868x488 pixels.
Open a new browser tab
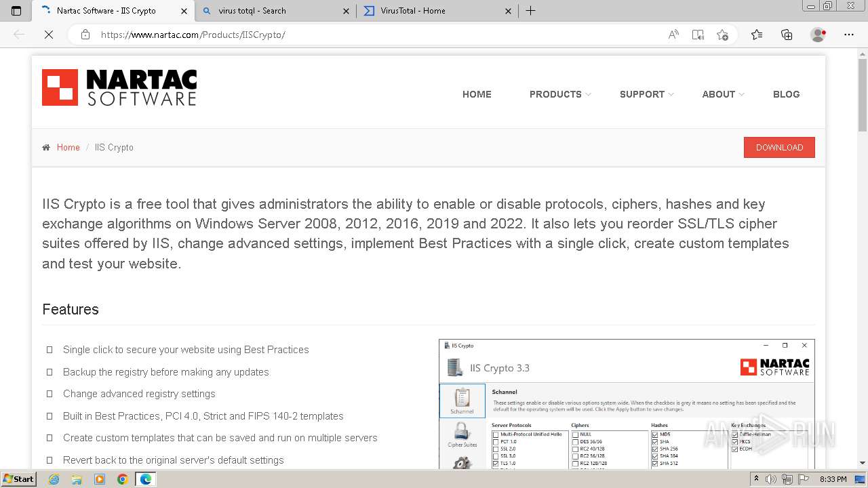tap(531, 11)
